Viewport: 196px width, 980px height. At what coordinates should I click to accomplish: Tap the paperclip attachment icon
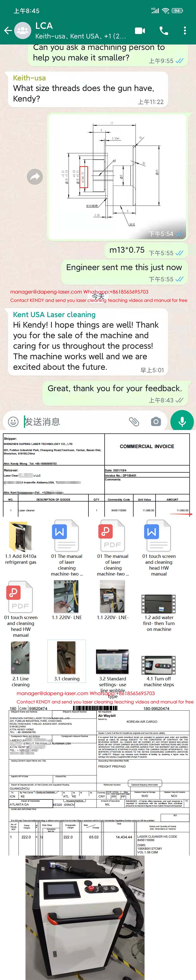[x=134, y=421]
